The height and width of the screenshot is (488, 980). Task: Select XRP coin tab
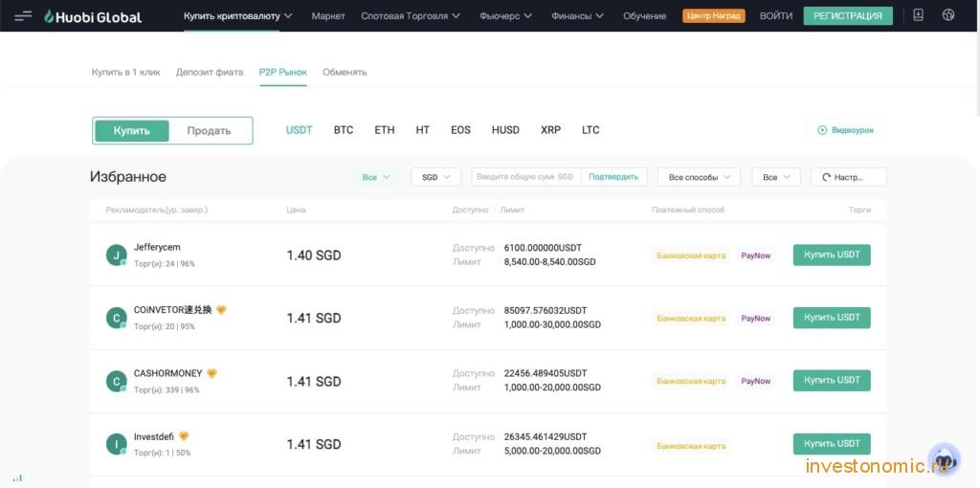(x=550, y=130)
